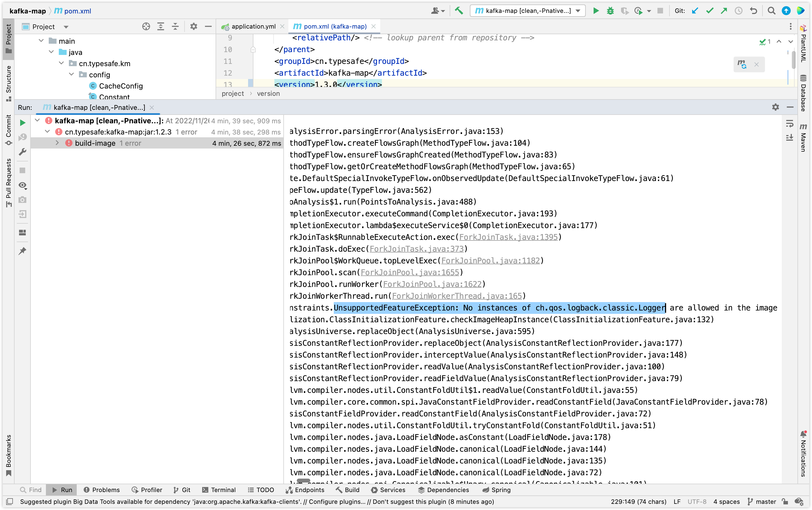Toggle scroll to end in Run console

(x=789, y=138)
